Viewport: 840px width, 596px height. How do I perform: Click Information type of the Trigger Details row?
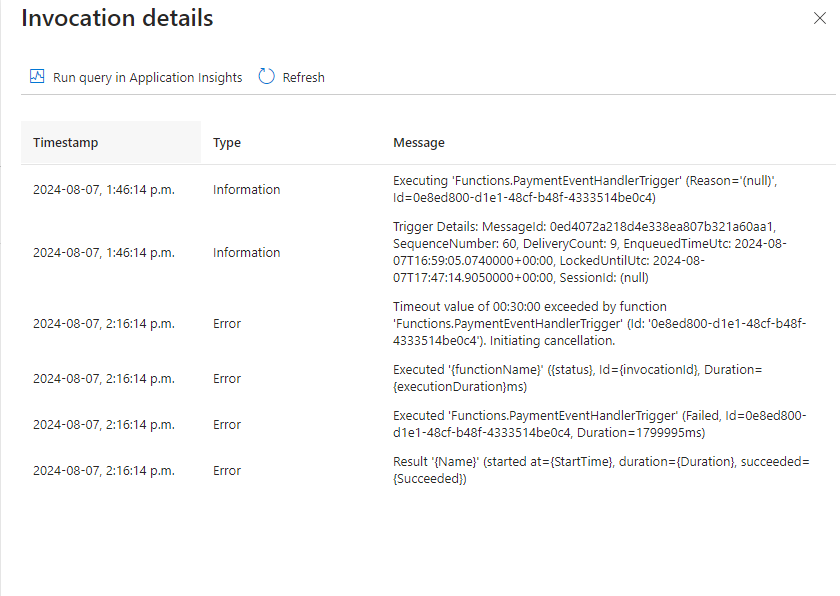(246, 252)
